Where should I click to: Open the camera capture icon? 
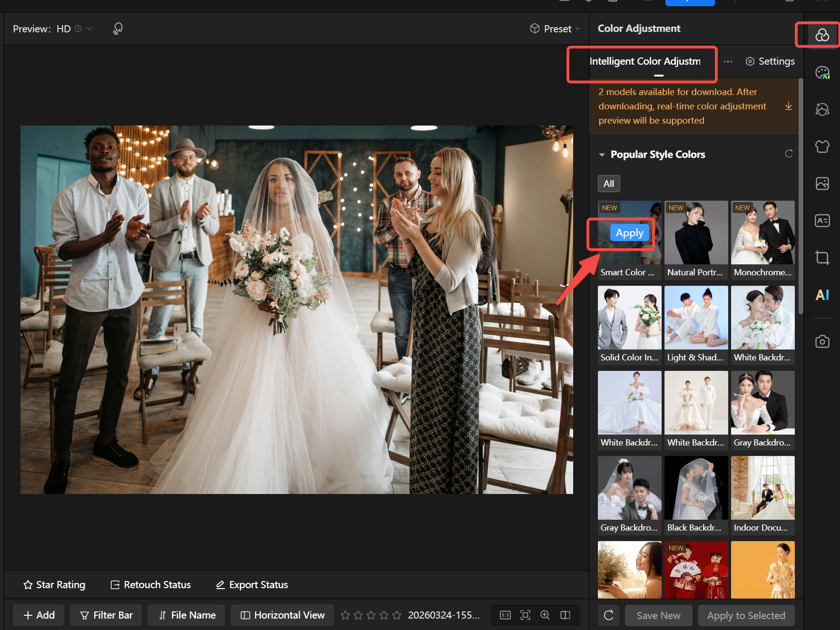coord(822,341)
